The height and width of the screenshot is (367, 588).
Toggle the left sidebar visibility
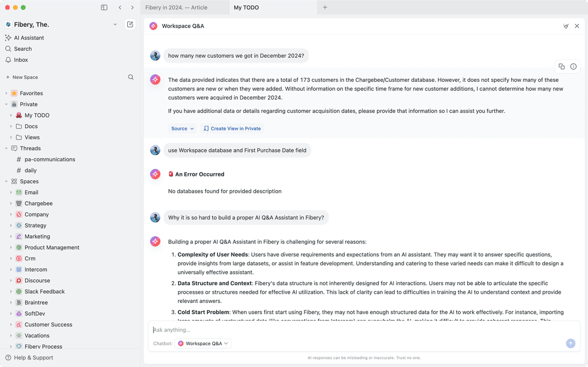103,7
